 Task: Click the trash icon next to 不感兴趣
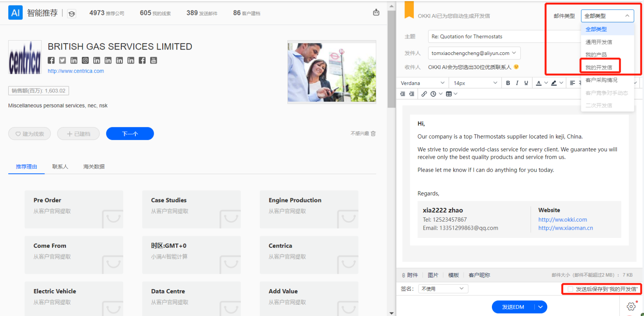click(x=373, y=133)
